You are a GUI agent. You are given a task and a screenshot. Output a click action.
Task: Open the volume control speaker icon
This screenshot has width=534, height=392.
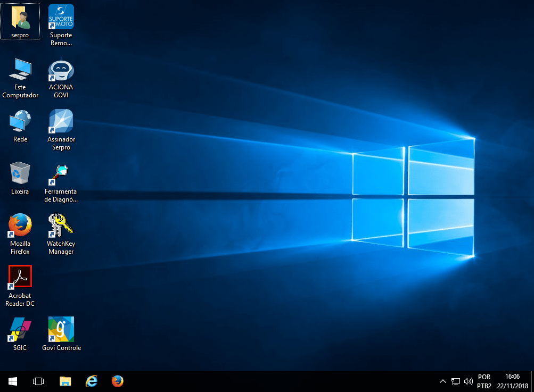pyautogui.click(x=469, y=381)
